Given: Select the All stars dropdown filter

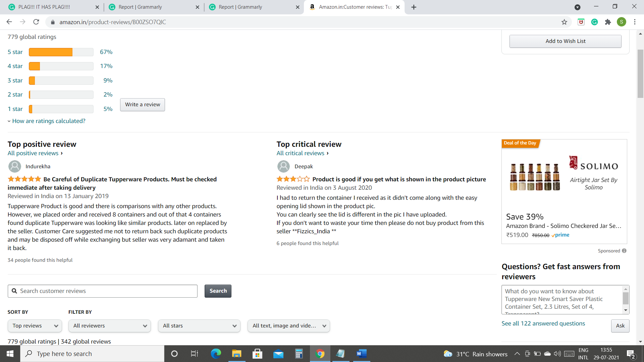Looking at the screenshot, I should [x=199, y=325].
